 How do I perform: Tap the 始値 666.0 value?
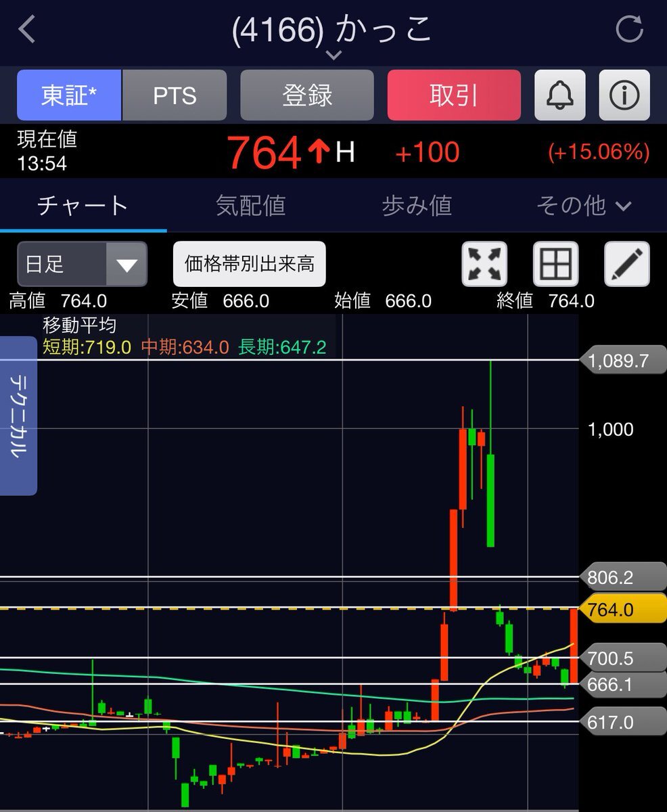(383, 300)
